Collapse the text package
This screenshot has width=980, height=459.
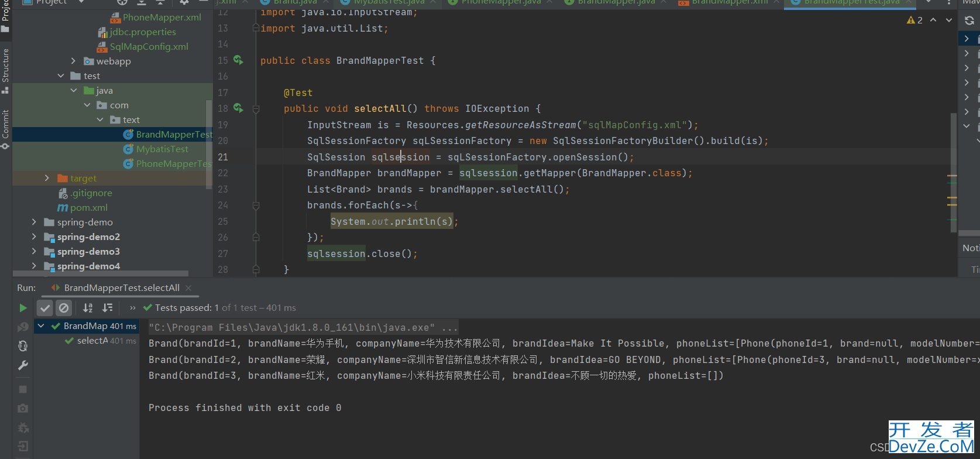pos(100,119)
